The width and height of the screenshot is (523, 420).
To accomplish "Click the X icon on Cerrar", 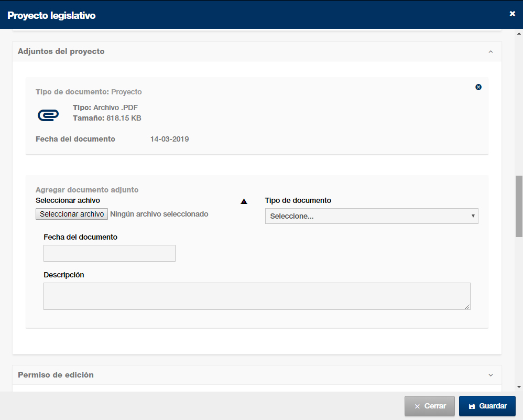I will tap(417, 406).
